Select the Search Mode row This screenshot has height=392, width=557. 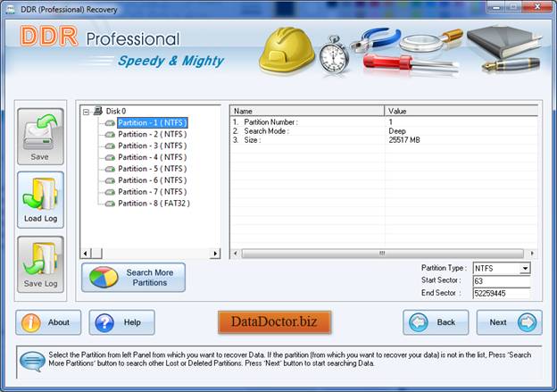[384, 131]
